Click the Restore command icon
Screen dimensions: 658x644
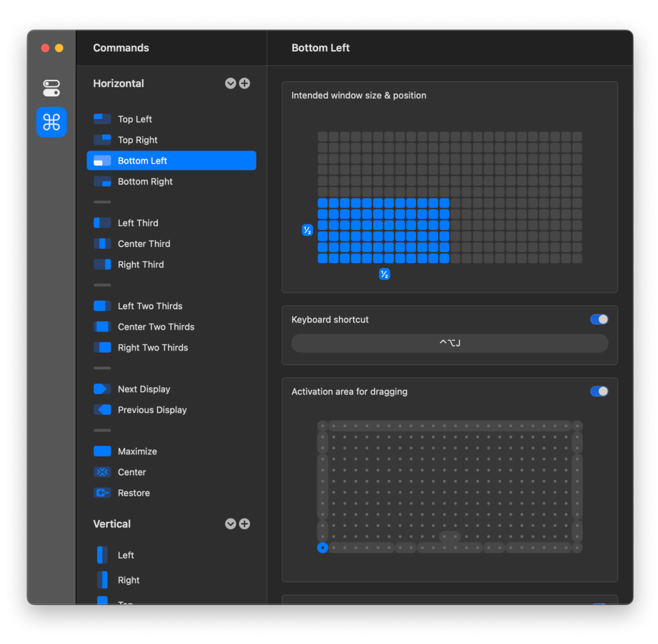point(102,492)
